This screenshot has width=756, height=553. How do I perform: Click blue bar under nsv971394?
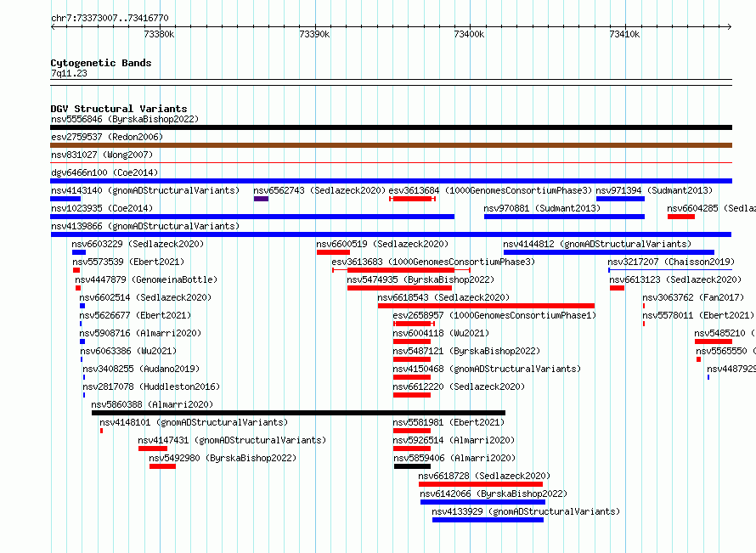(621, 199)
